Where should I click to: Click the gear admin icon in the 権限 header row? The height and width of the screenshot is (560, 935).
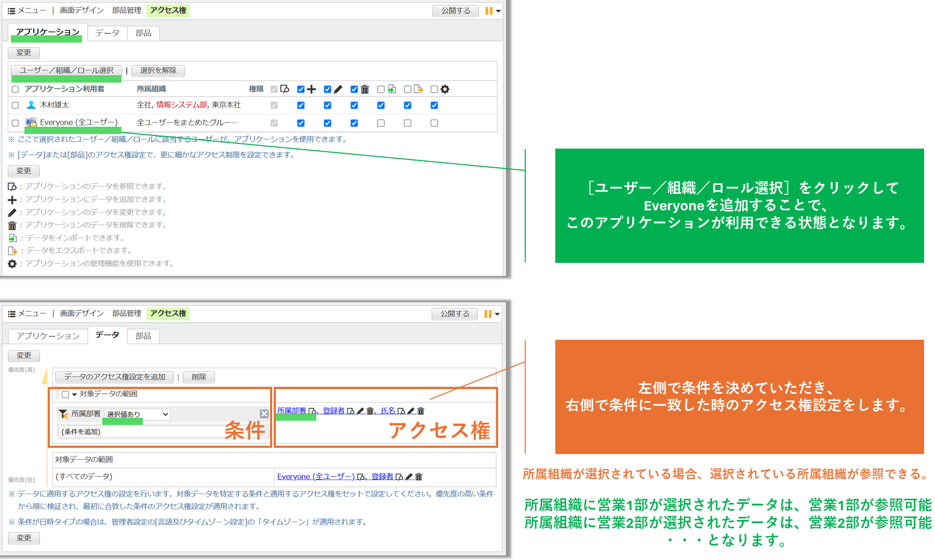pos(445,89)
